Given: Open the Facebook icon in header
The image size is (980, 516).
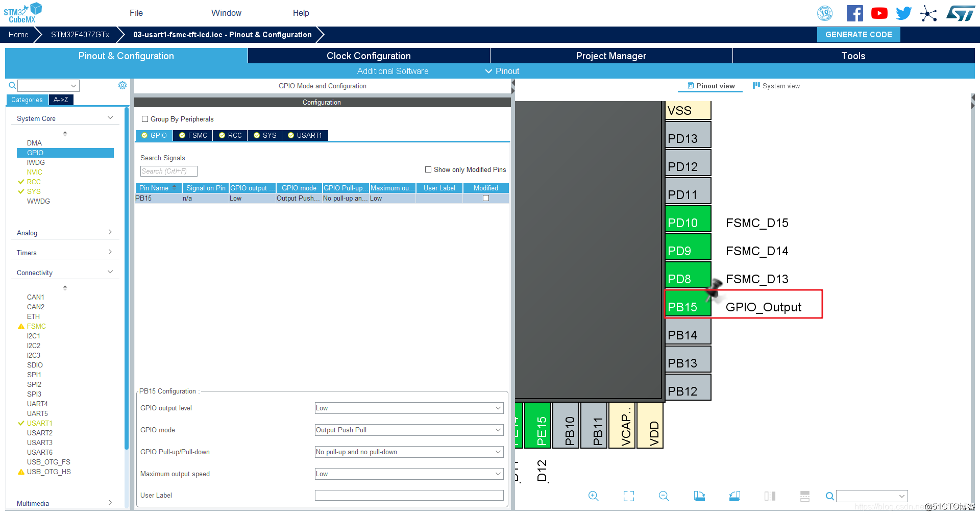Looking at the screenshot, I should coord(855,13).
